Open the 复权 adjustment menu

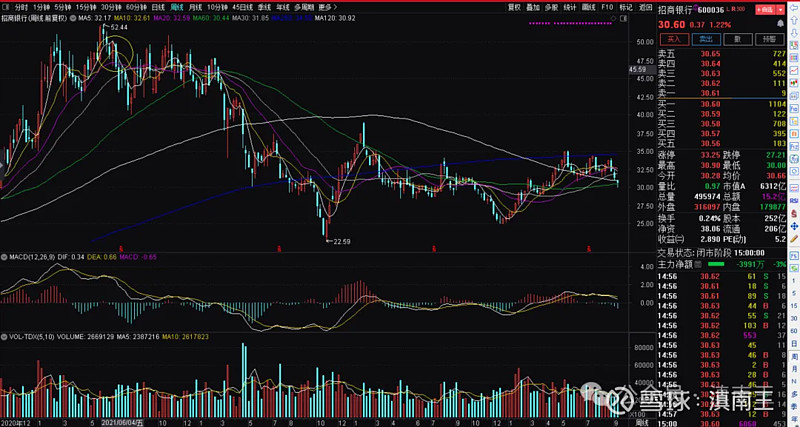point(514,8)
